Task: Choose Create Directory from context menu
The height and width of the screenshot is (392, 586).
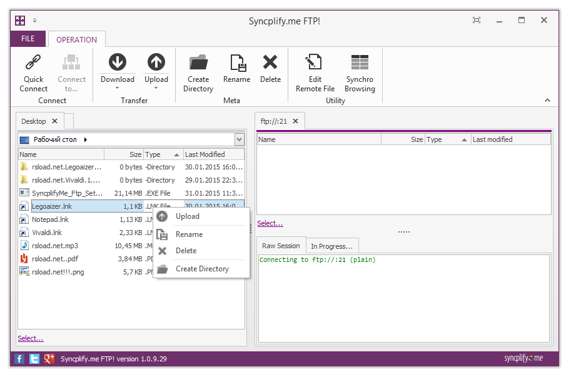Action: click(202, 269)
